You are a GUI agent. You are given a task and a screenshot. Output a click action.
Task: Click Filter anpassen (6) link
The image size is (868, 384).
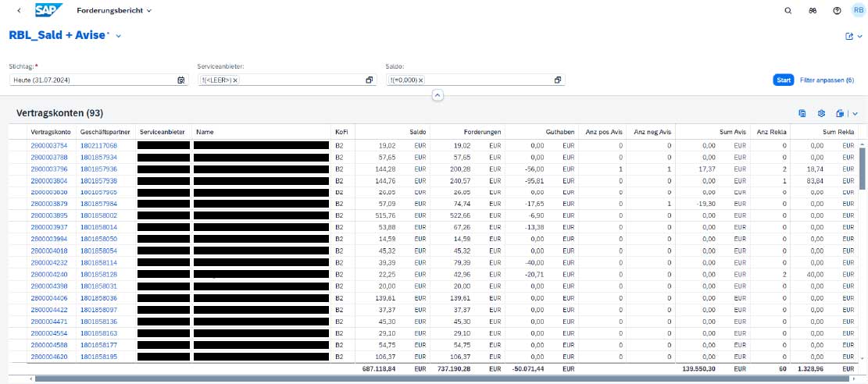(x=827, y=80)
